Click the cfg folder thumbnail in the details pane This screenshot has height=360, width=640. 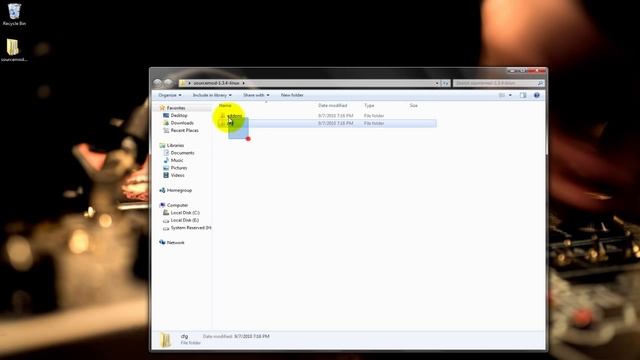tap(165, 340)
